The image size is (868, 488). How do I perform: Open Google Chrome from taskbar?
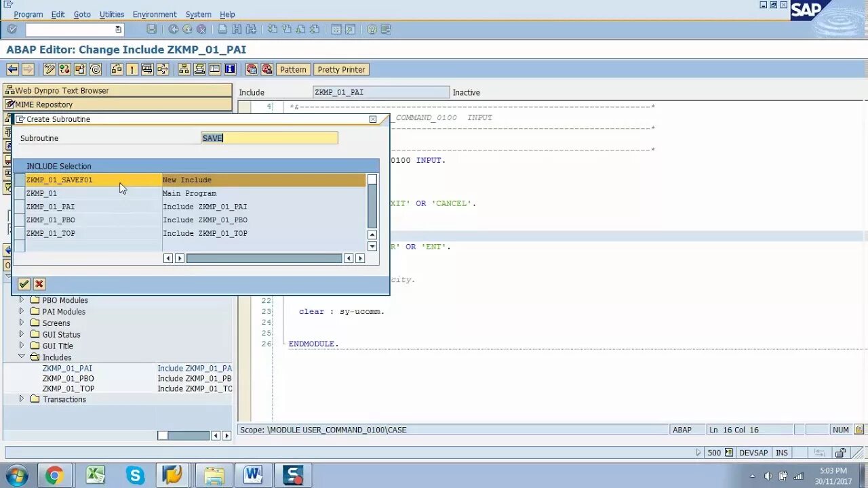tap(54, 475)
